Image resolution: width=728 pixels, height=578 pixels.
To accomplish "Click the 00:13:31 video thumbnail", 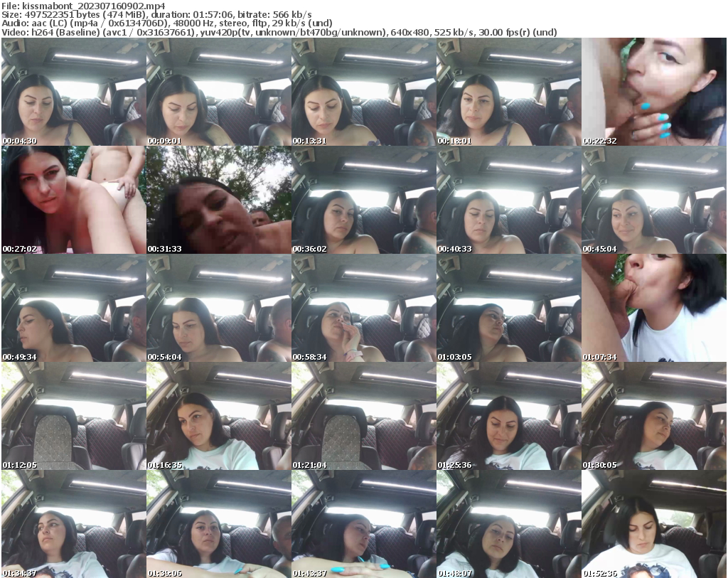I will pyautogui.click(x=364, y=91).
